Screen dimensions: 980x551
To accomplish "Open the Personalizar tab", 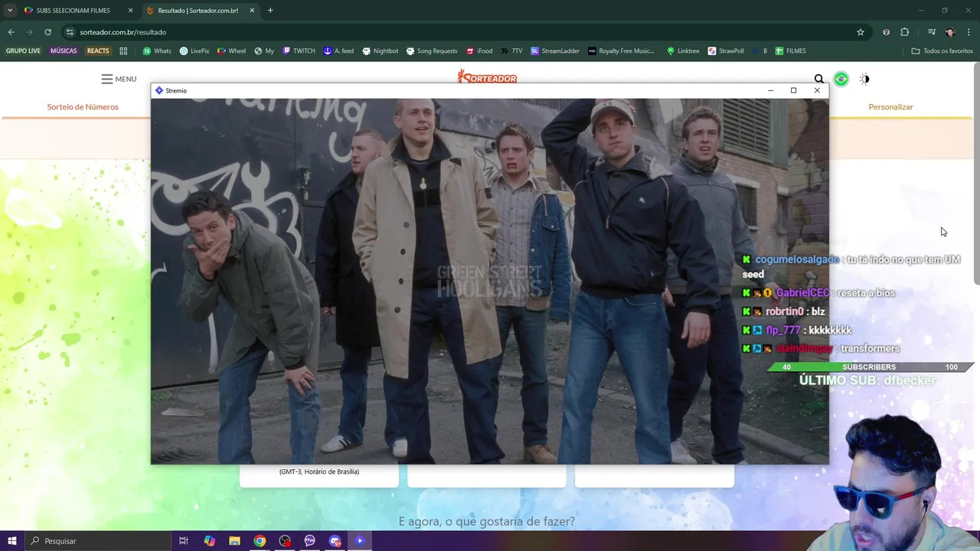I will point(890,106).
